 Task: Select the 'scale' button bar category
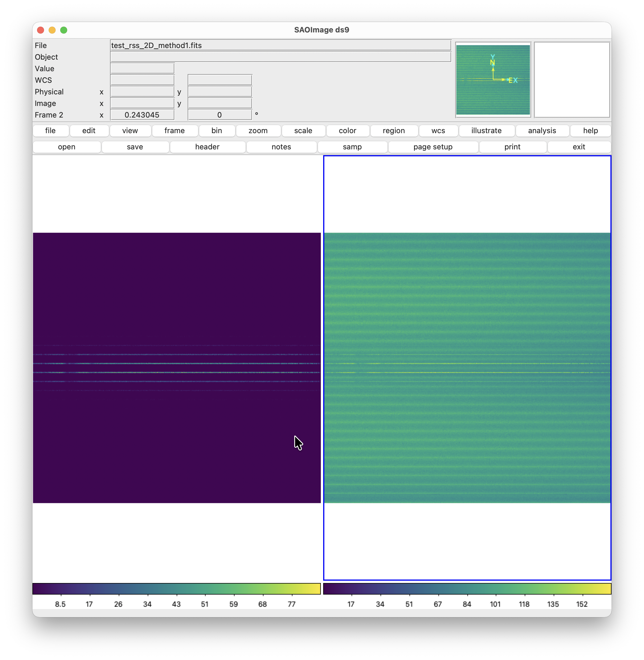point(303,131)
